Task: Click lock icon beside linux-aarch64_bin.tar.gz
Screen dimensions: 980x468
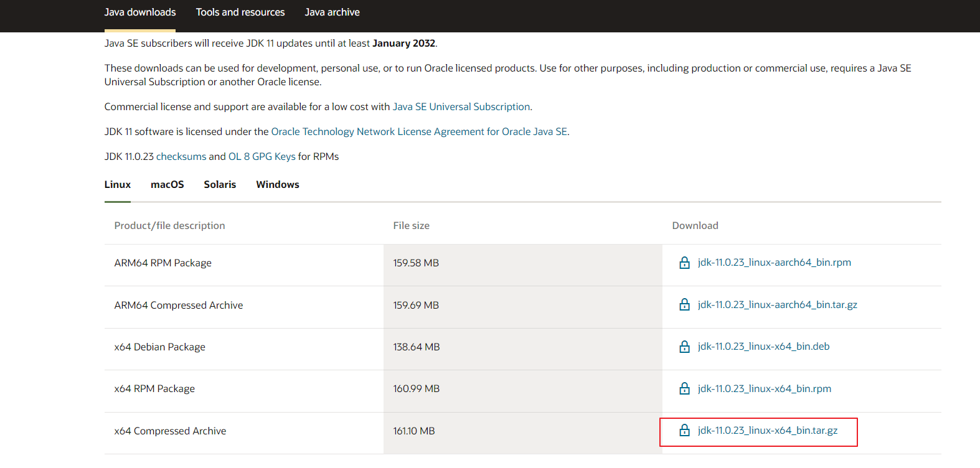Action: (684, 304)
